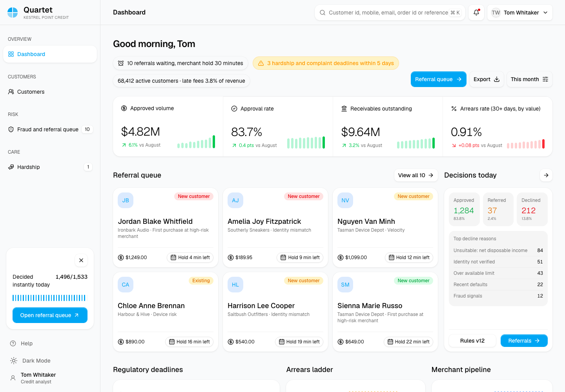
Task: Click SM avatar on Sienna Marie Russo card
Action: [345, 285]
